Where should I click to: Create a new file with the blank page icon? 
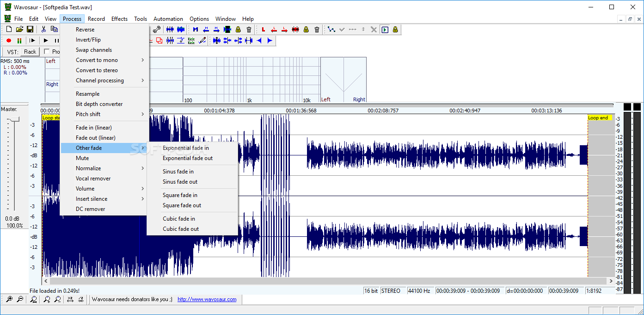point(9,29)
